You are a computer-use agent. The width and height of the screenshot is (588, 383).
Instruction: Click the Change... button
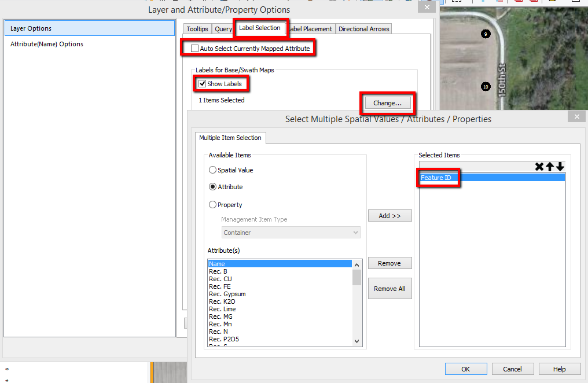[387, 103]
